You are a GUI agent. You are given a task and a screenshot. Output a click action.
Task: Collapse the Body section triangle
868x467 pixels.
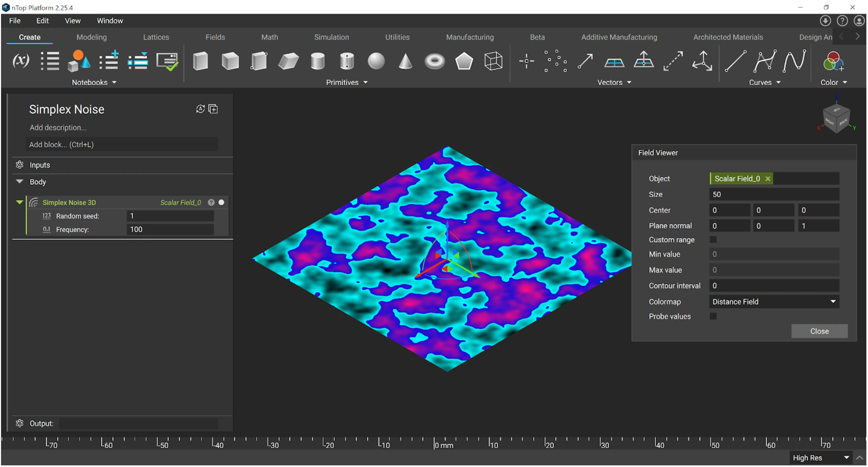point(20,182)
